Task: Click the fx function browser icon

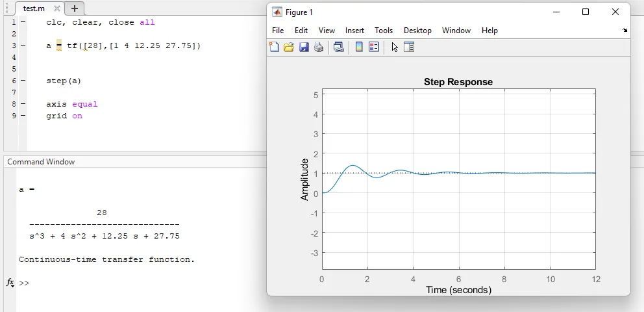Action: tap(10, 283)
